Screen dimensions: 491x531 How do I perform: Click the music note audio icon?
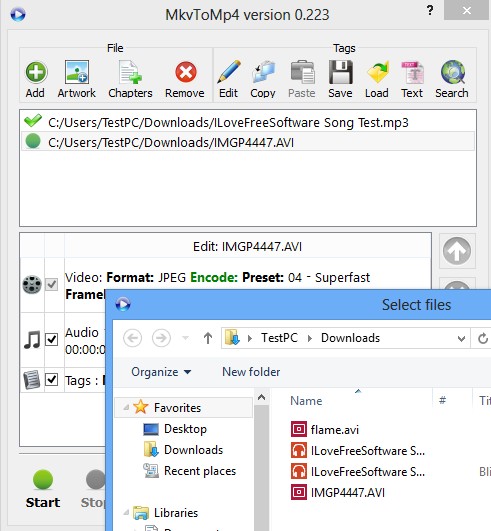point(32,339)
